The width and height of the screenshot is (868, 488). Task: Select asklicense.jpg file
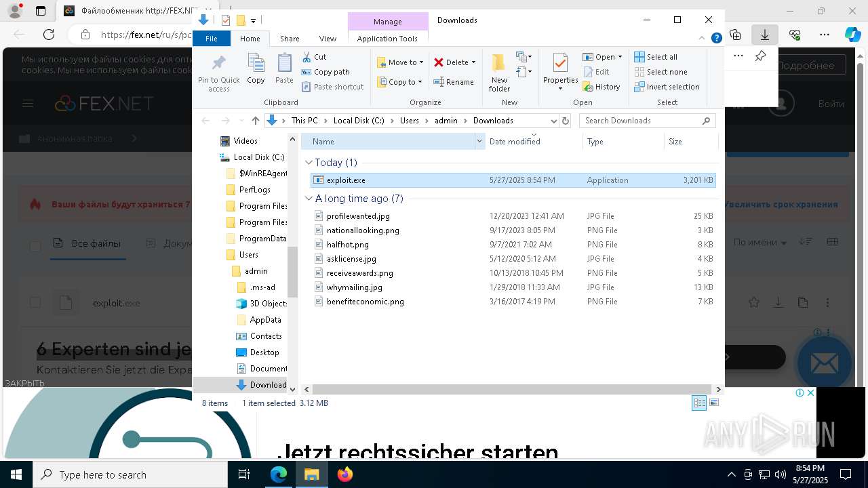click(x=513, y=259)
